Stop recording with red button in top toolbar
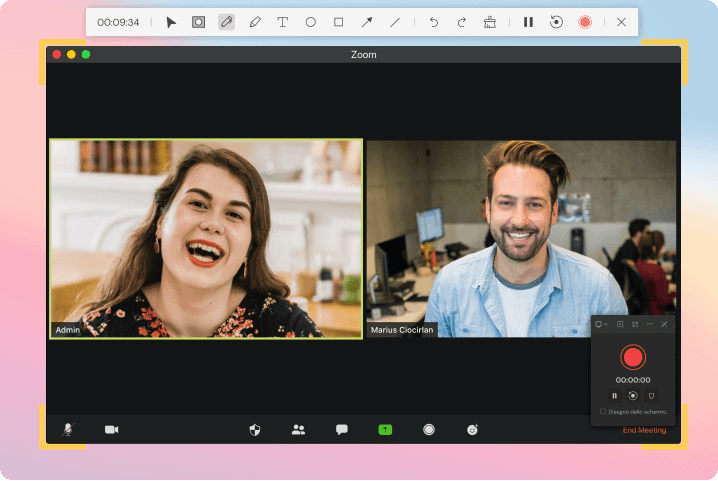This screenshot has height=481, width=718. pos(585,22)
